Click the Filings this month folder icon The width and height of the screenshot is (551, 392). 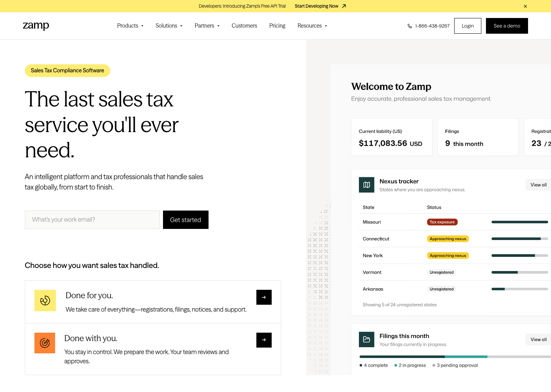(367, 340)
